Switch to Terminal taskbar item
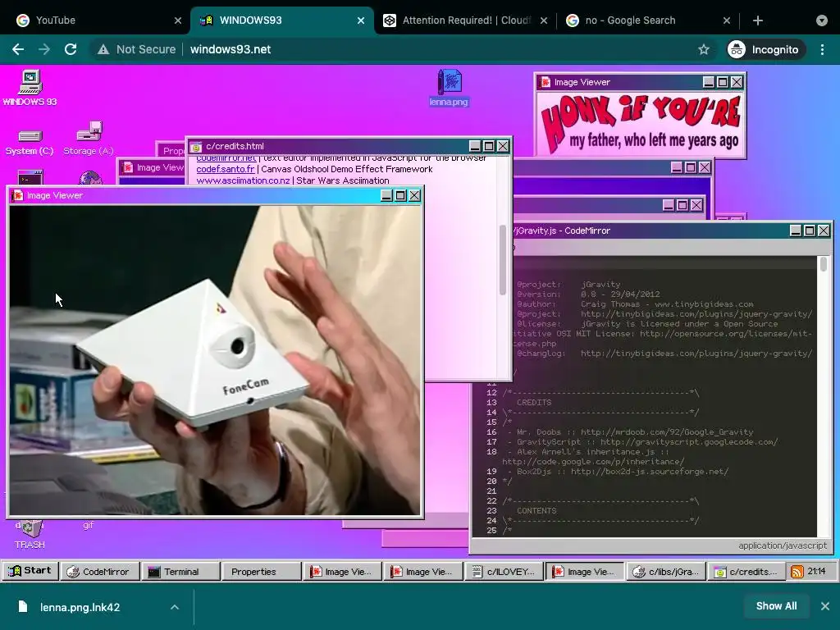 [x=180, y=572]
